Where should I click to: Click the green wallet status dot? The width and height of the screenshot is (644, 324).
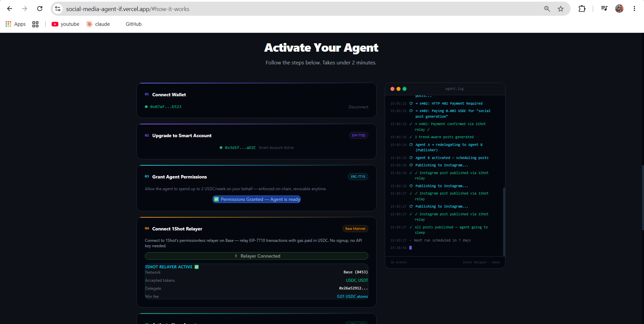[x=146, y=107]
